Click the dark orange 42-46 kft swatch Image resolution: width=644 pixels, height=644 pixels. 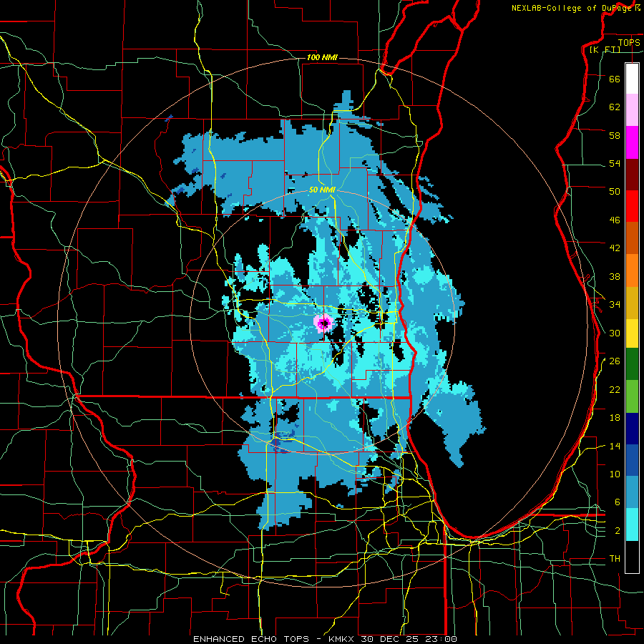coord(632,238)
